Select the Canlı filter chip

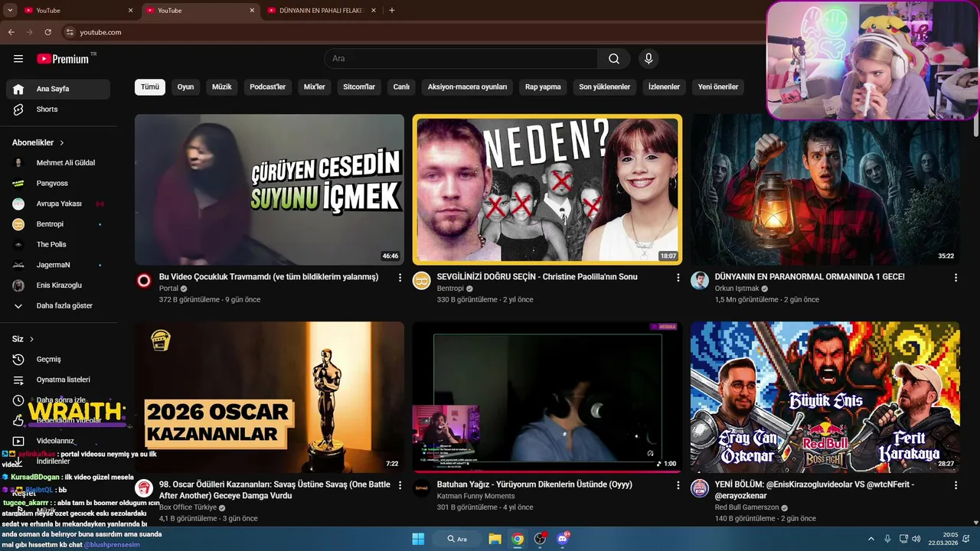pyautogui.click(x=401, y=87)
